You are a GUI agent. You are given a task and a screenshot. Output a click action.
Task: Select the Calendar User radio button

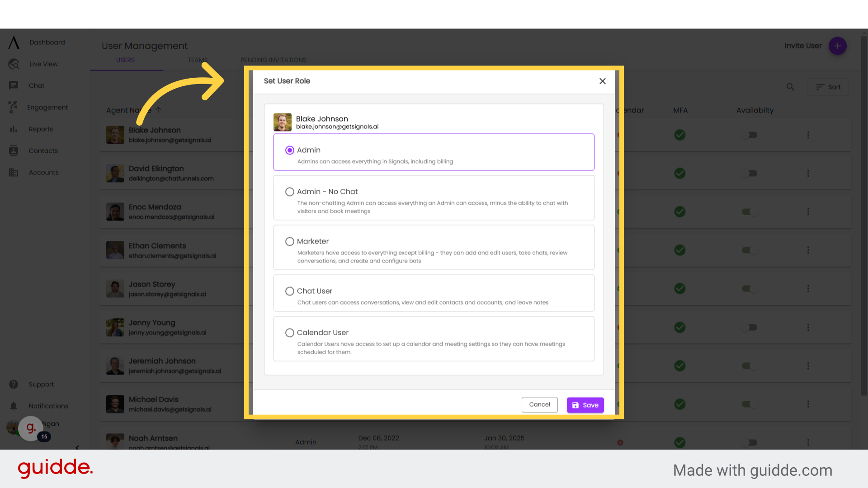290,333
